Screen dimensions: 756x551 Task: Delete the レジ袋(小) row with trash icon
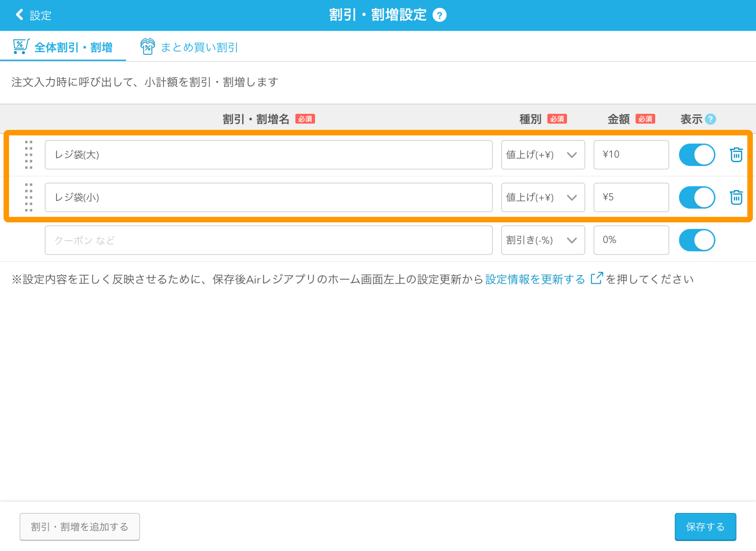coord(736,197)
